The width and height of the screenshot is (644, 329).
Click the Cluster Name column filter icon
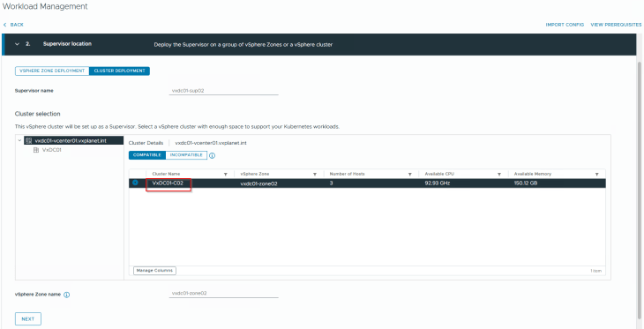226,174
